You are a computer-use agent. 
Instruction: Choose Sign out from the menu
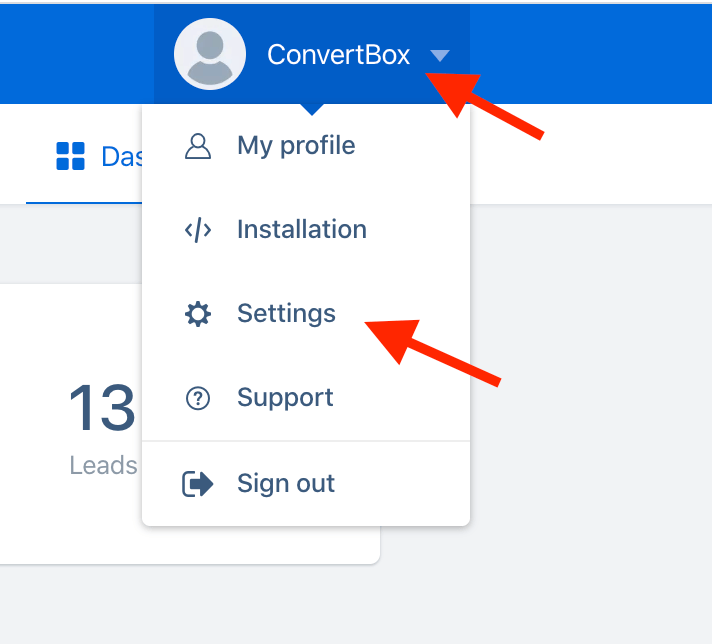point(306,483)
